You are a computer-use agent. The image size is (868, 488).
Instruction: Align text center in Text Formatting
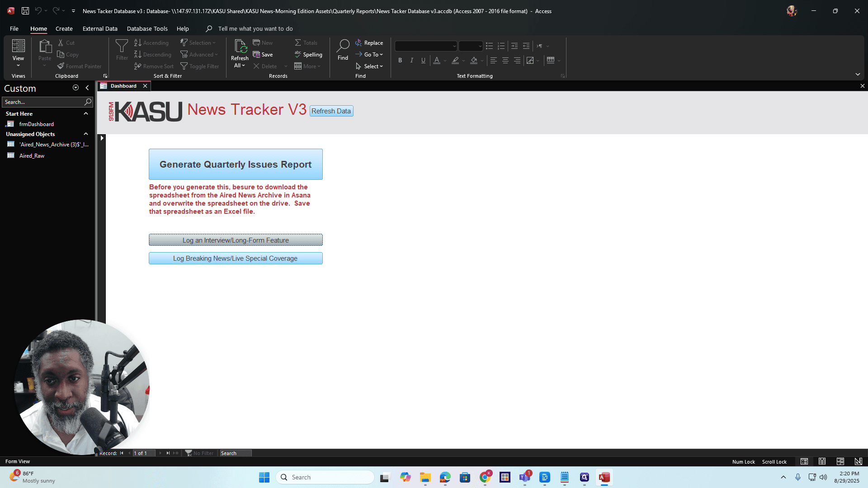click(505, 60)
